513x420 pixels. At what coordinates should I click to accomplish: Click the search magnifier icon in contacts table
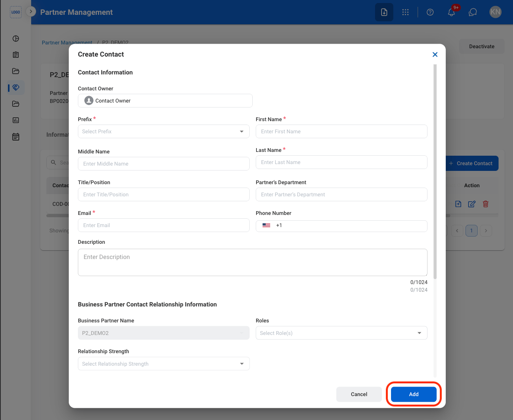click(x=54, y=162)
